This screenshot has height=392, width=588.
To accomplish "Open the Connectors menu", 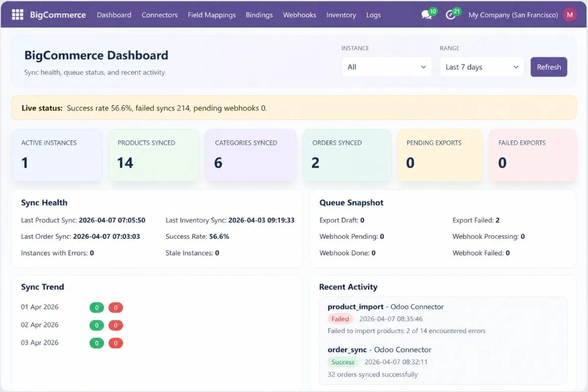I will 160,15.
